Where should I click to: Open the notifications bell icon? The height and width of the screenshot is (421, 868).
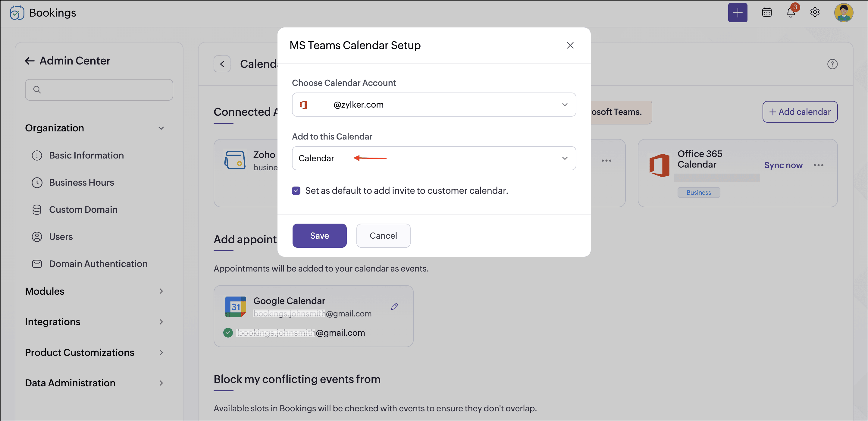coord(791,13)
